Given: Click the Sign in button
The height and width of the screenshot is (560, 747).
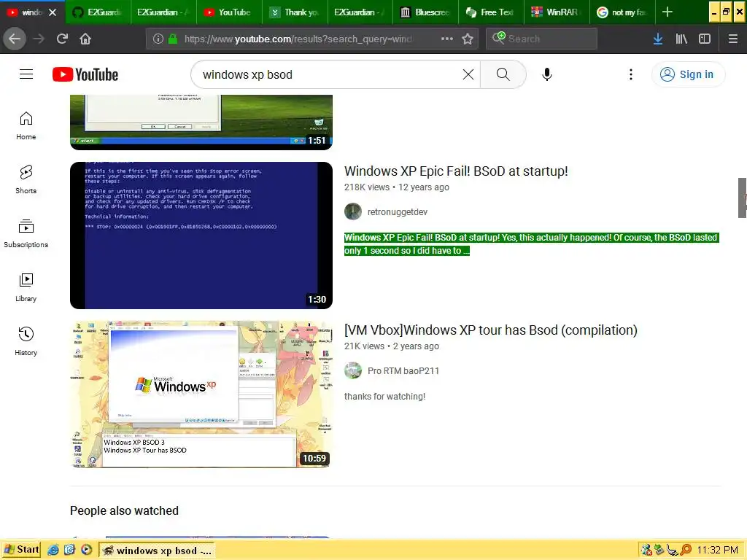Looking at the screenshot, I should (688, 74).
